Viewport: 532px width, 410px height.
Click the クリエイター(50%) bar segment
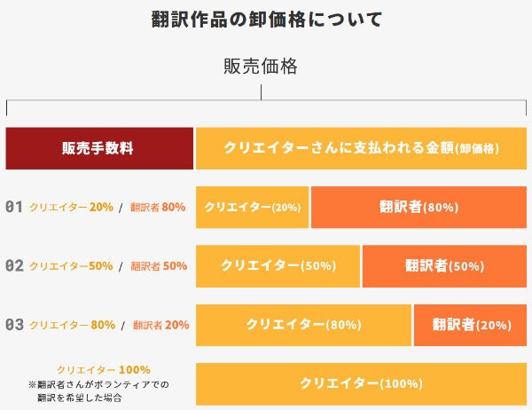278,266
